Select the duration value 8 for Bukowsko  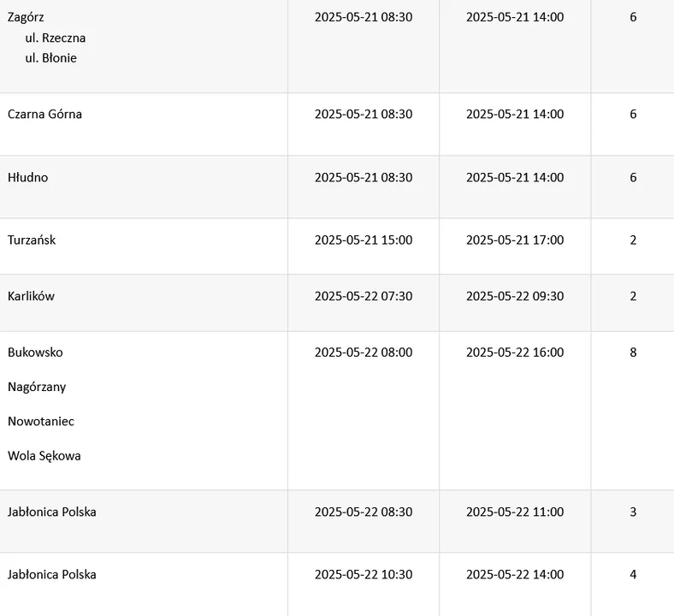[633, 352]
